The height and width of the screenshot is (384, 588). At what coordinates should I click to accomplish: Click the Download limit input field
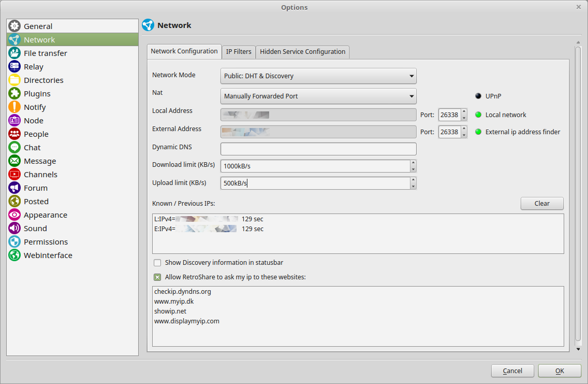[315, 166]
